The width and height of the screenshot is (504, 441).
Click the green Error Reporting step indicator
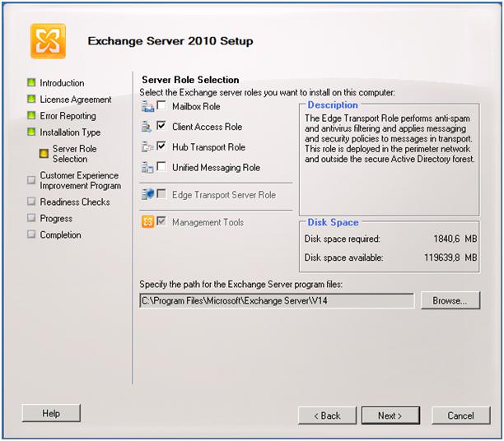click(31, 115)
